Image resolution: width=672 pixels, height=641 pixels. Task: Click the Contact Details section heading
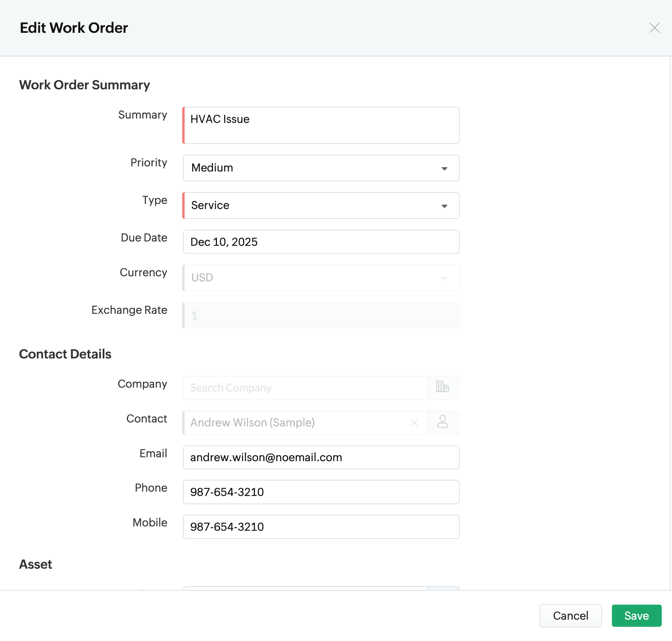coord(65,354)
